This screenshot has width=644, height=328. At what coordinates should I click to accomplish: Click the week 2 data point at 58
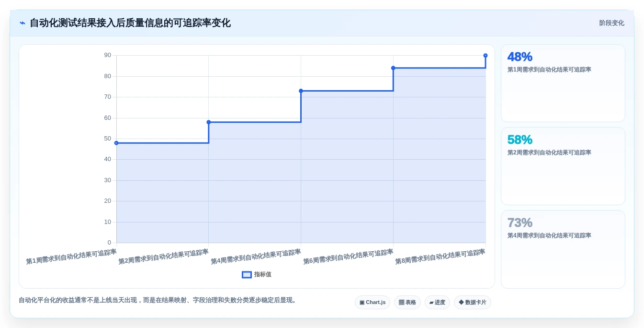tap(209, 122)
